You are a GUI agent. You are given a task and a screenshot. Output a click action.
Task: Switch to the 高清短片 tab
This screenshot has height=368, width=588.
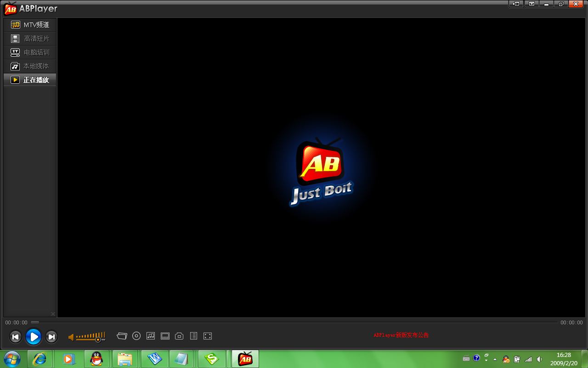tap(30, 39)
